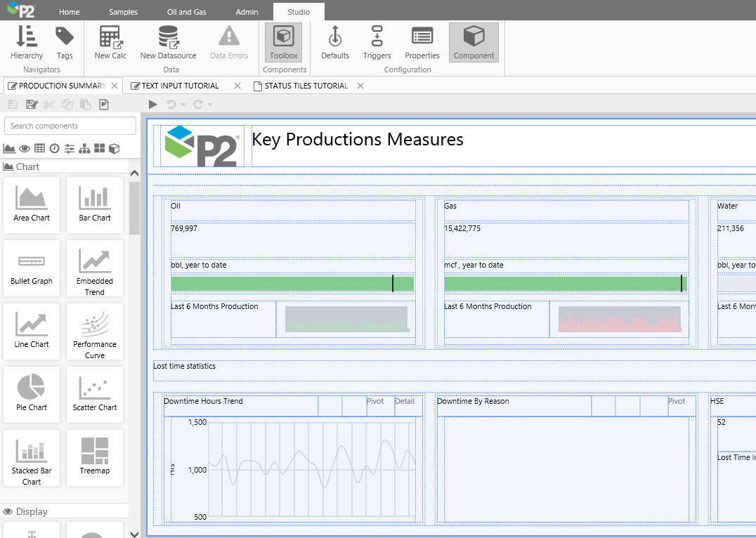Toggle the Toolbox panel

point(284,42)
